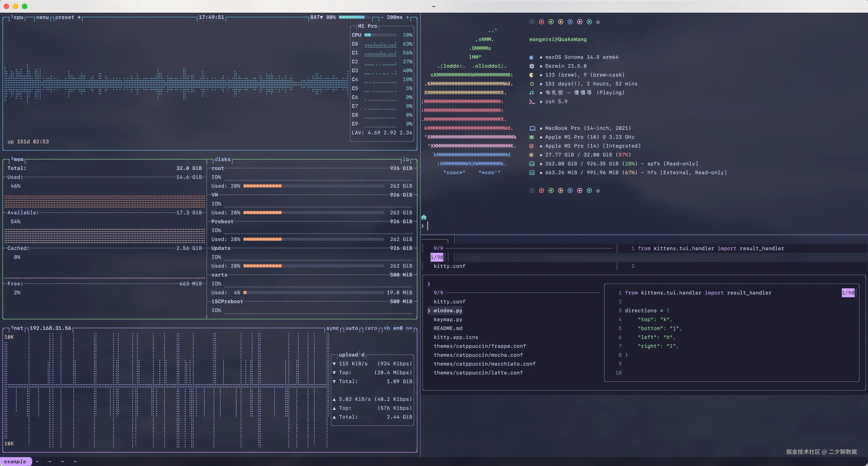Image resolution: width=868 pixels, height=466 pixels.
Task: Click the home icon above the shell prompt
Action: point(424,217)
